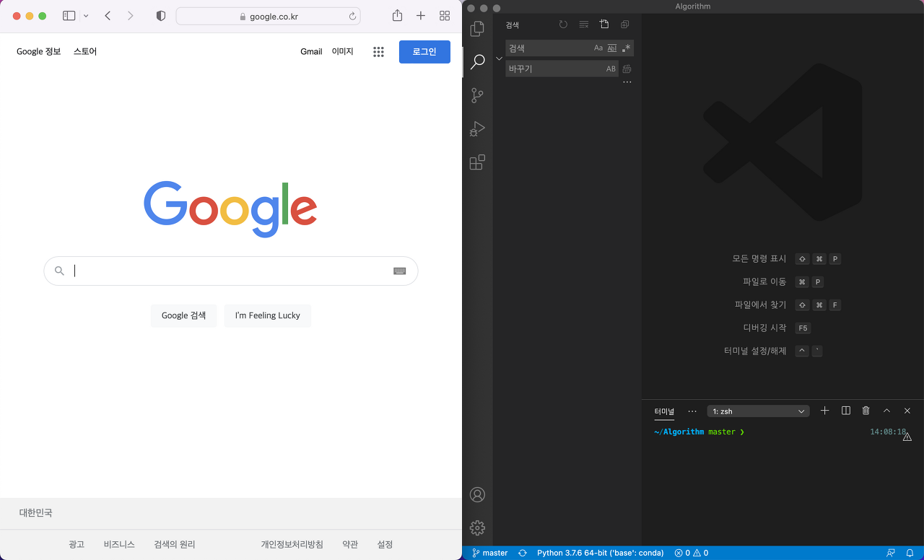The image size is (924, 560).
Task: Open a new search editor
Action: pyautogui.click(x=604, y=25)
